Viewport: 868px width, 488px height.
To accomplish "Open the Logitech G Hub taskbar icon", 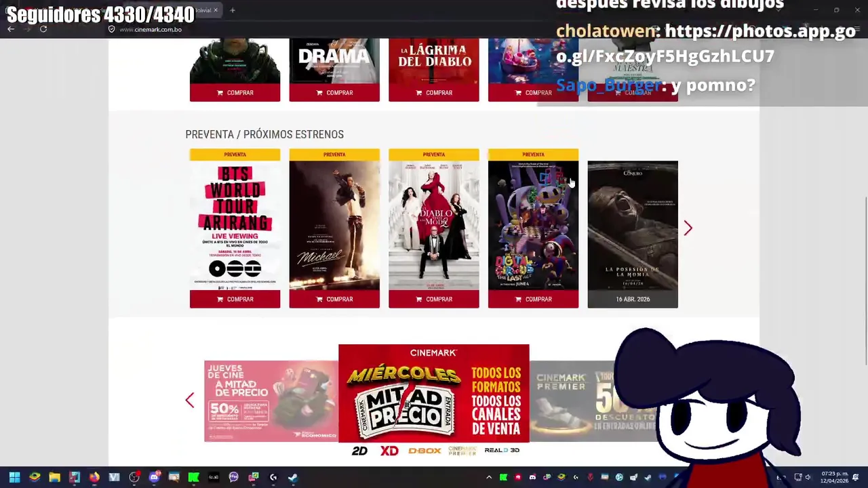I will pos(273,477).
